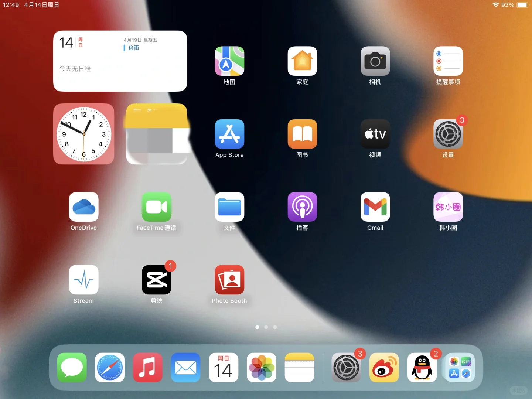The width and height of the screenshot is (532, 399).
Task: Open Reminders app (提醒事项)
Action: [448, 61]
